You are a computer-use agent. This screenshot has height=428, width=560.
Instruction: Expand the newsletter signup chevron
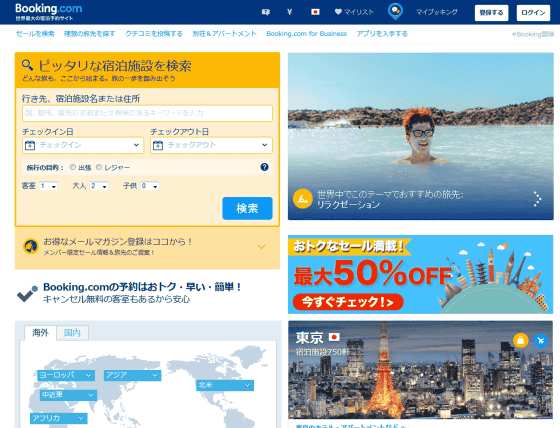point(261,247)
